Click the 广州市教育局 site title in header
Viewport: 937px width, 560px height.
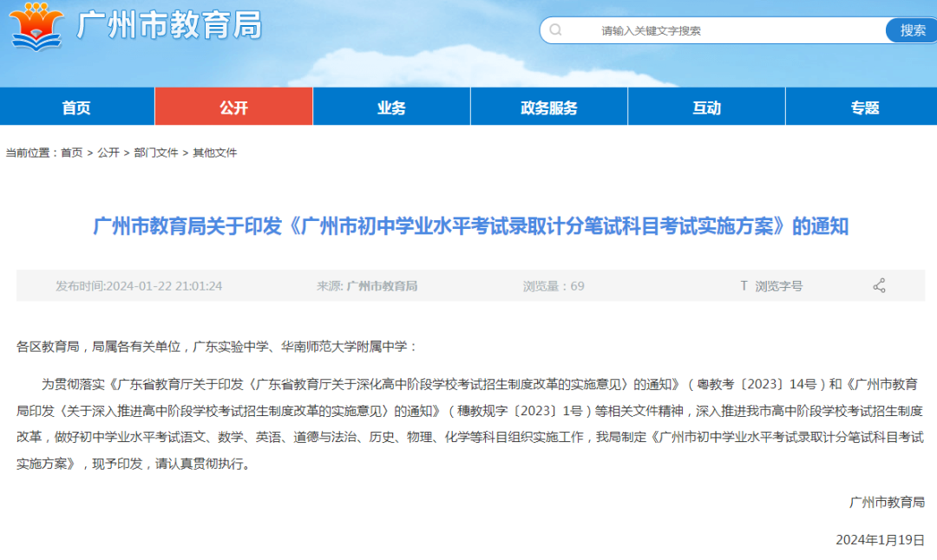pyautogui.click(x=169, y=26)
